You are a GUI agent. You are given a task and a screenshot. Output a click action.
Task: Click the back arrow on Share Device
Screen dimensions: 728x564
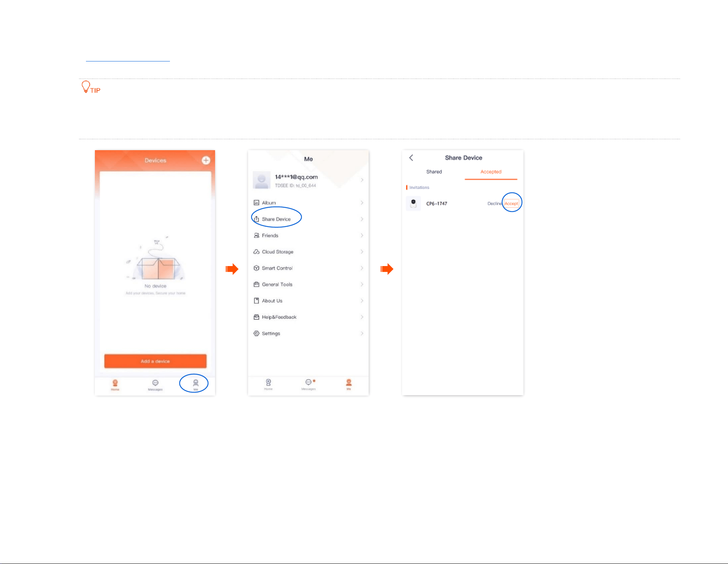pos(411,158)
